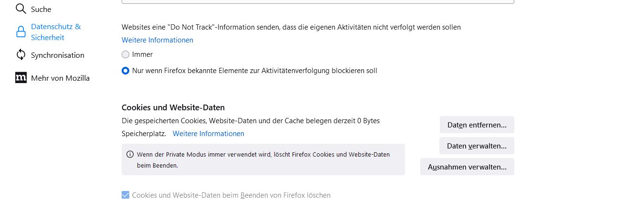Click the sync arrows icon
644x212 pixels.
coord(21,55)
